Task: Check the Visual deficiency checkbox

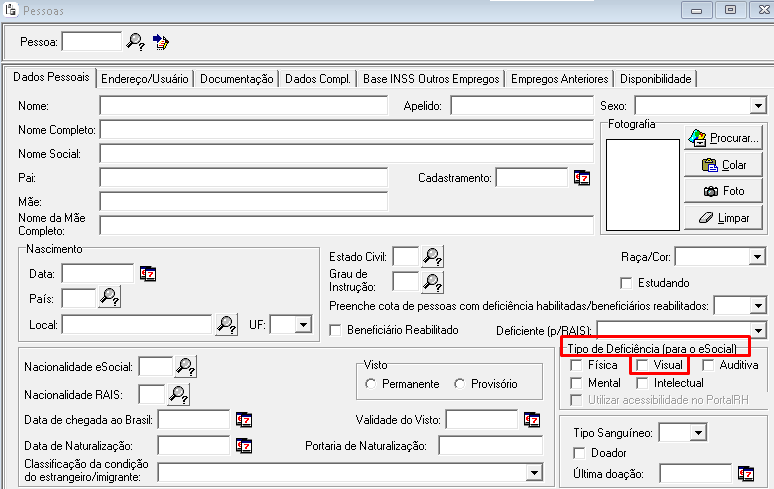Action: click(643, 366)
